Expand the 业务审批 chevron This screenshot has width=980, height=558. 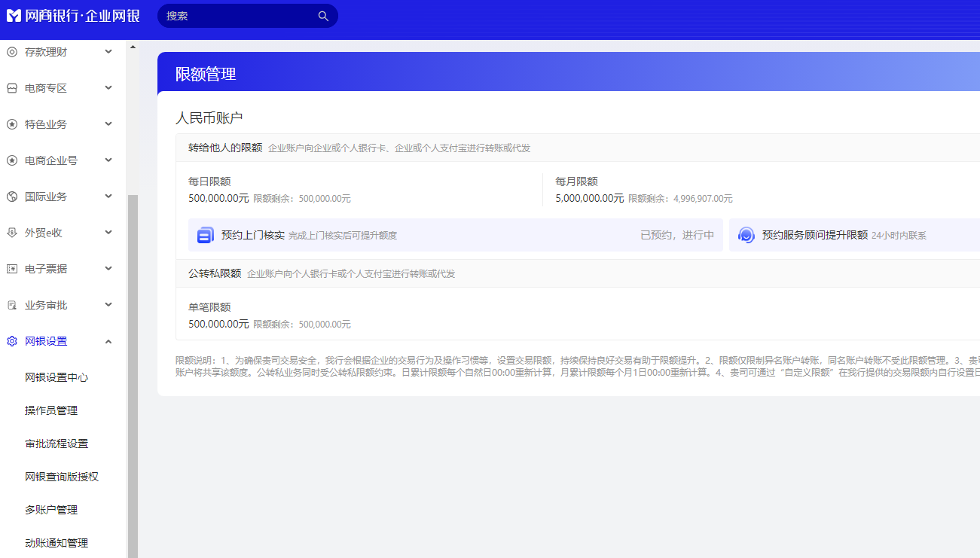pos(108,305)
